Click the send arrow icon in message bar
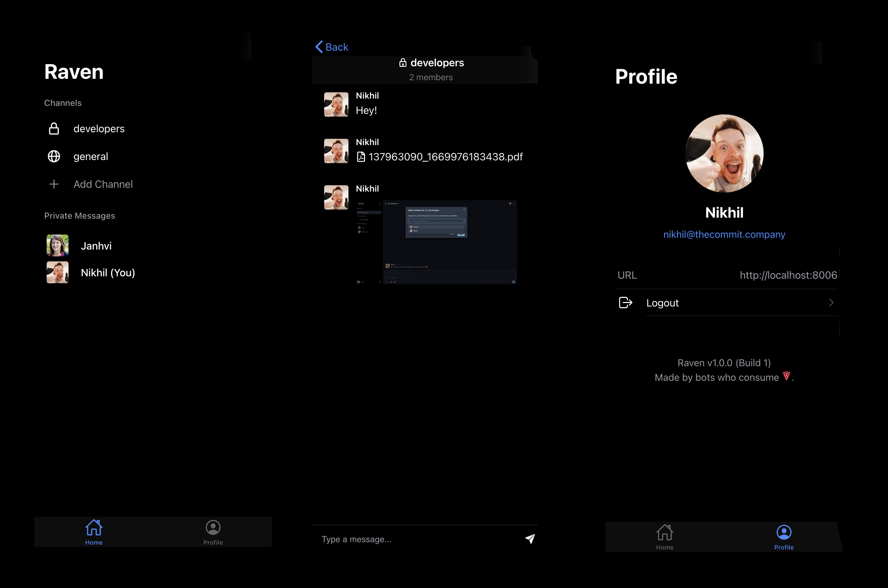The image size is (888, 588). tap(530, 539)
